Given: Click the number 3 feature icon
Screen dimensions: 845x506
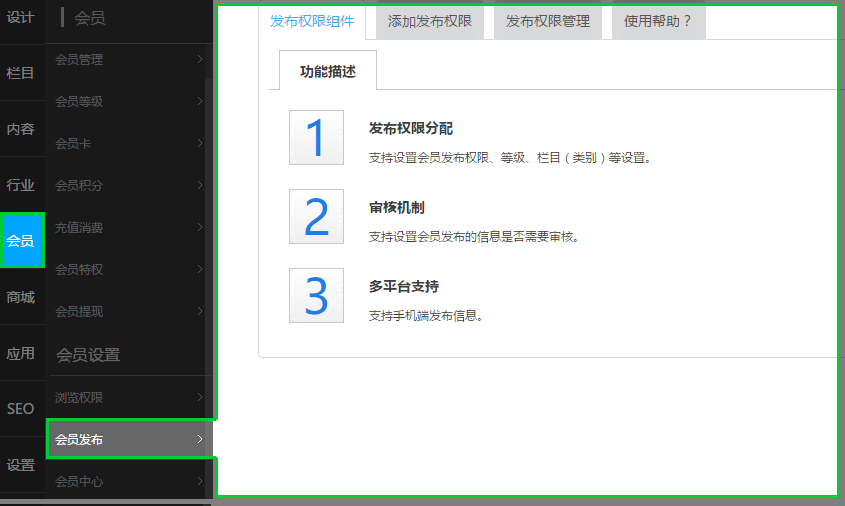Looking at the screenshot, I should tap(316, 295).
